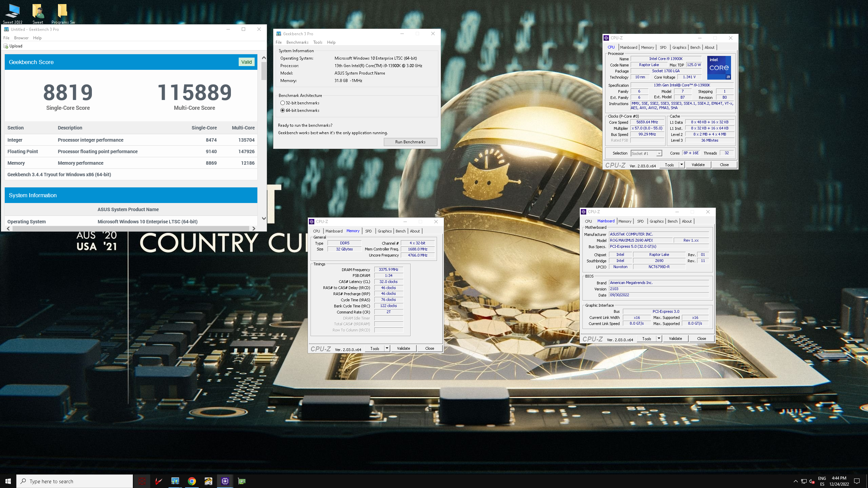Click the Geekbench icon in Untitled window title bar
Viewport: 868px width, 488px height.
[x=6, y=29]
